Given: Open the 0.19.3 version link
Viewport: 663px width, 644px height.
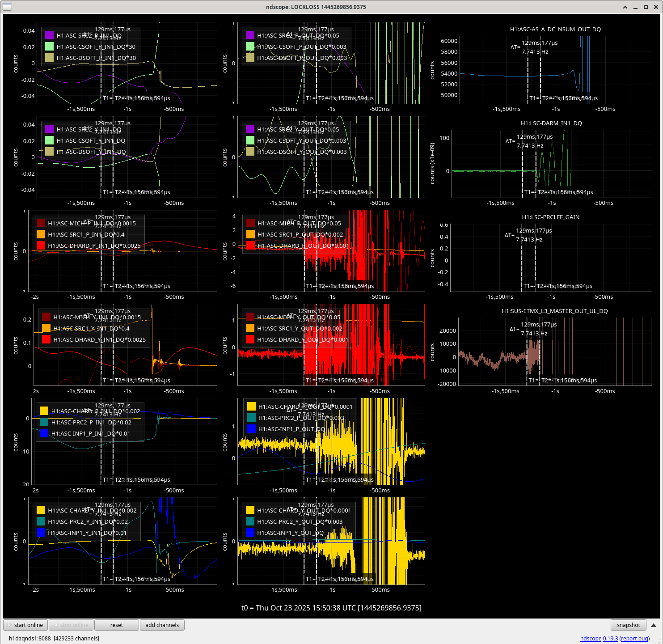Looking at the screenshot, I should click(610, 638).
